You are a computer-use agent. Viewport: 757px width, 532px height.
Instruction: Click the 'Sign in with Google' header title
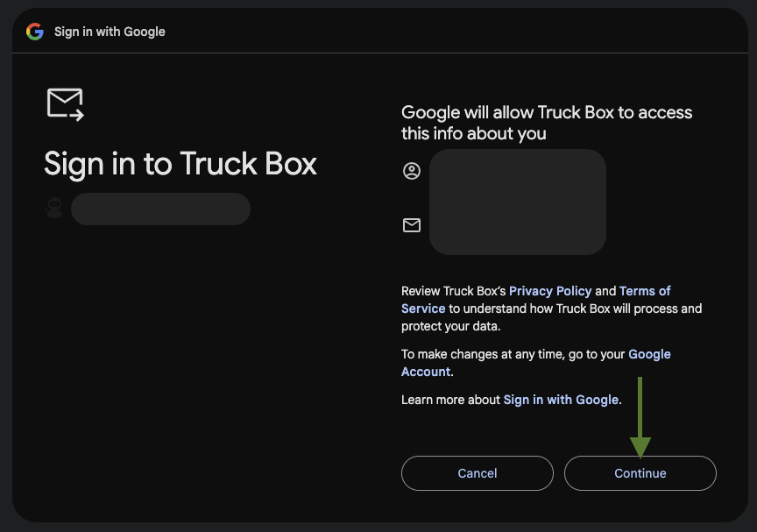(110, 32)
